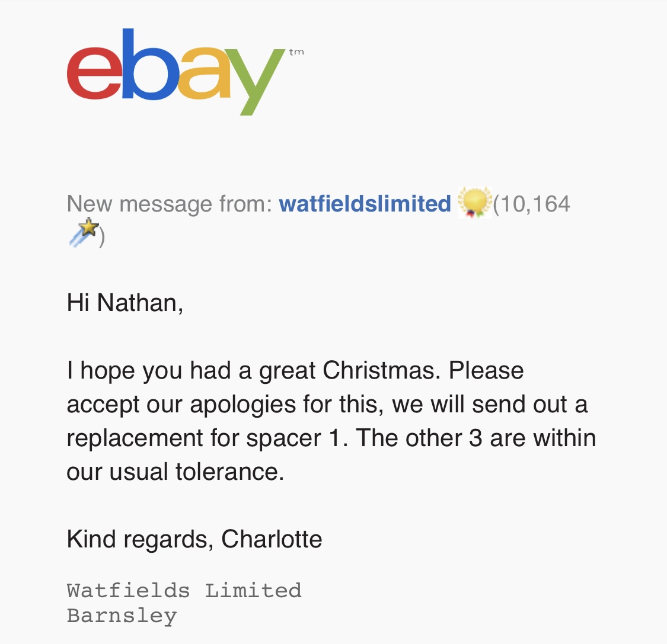667x644 pixels.
Task: Click the yellow shooting star feedback icon
Action: [84, 232]
